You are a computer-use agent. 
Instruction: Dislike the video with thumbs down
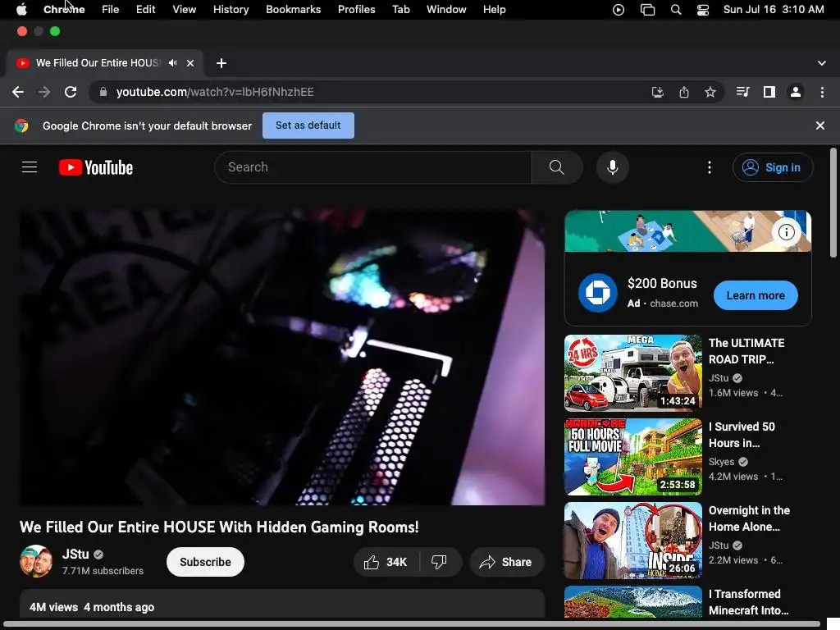[x=440, y=562]
